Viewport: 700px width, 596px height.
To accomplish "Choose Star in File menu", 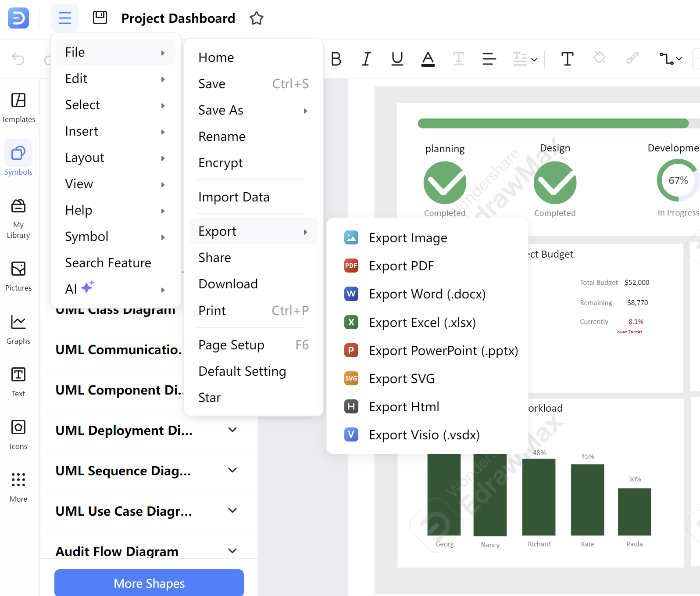I will pyautogui.click(x=254, y=398).
